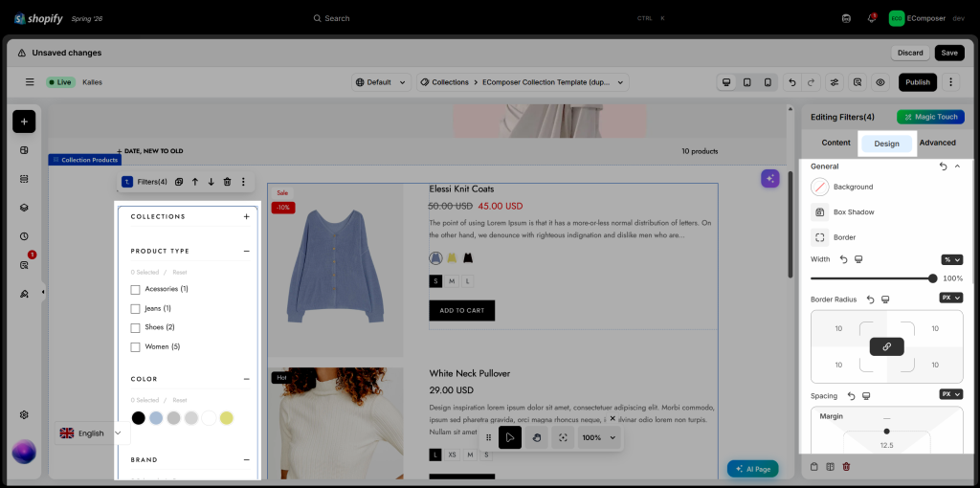The image size is (980, 488).
Task: Check the Shoes (2) checkbox
Action: (135, 327)
